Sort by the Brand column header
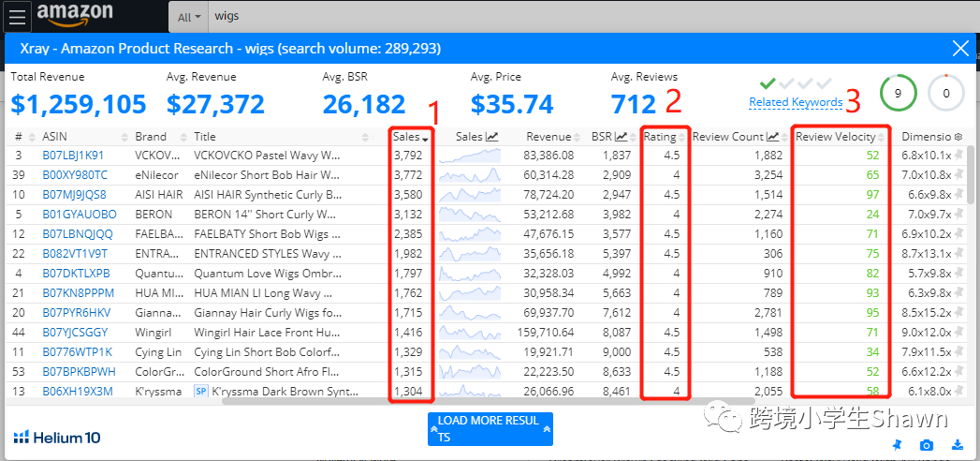The image size is (980, 461). (x=151, y=137)
